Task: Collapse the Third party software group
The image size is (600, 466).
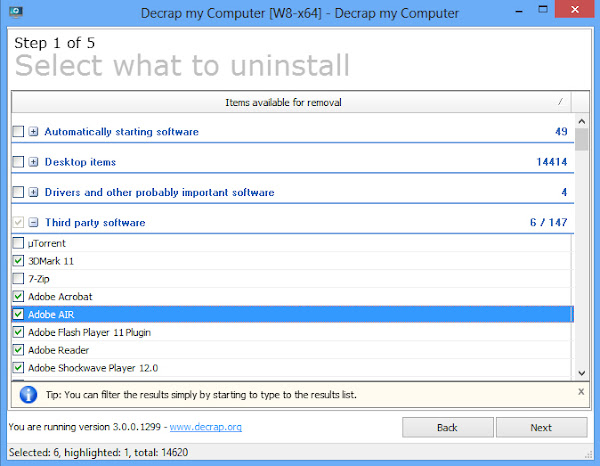Action: click(x=34, y=222)
